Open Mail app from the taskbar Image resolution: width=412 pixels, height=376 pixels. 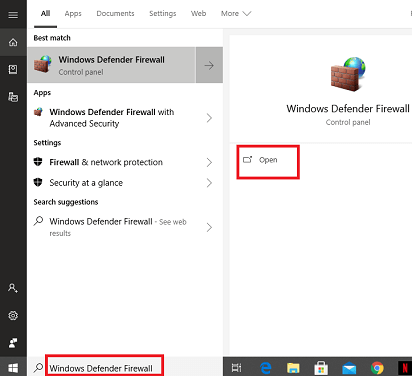pos(349,368)
